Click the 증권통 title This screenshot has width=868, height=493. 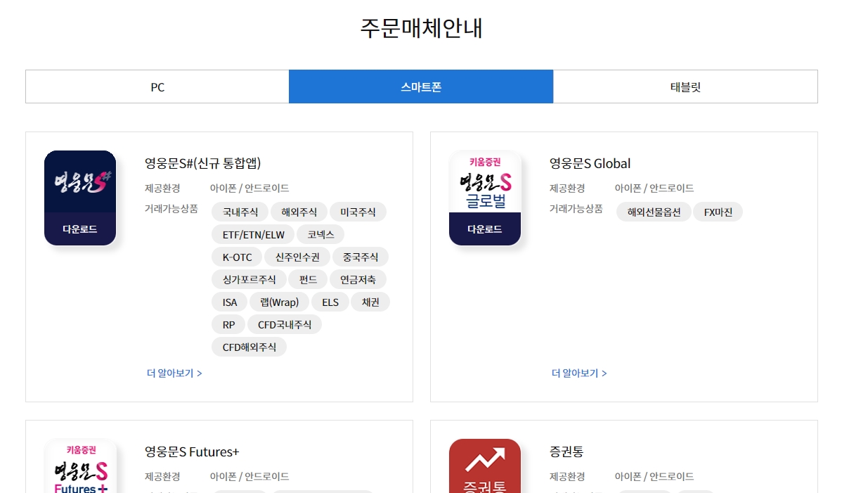point(566,452)
